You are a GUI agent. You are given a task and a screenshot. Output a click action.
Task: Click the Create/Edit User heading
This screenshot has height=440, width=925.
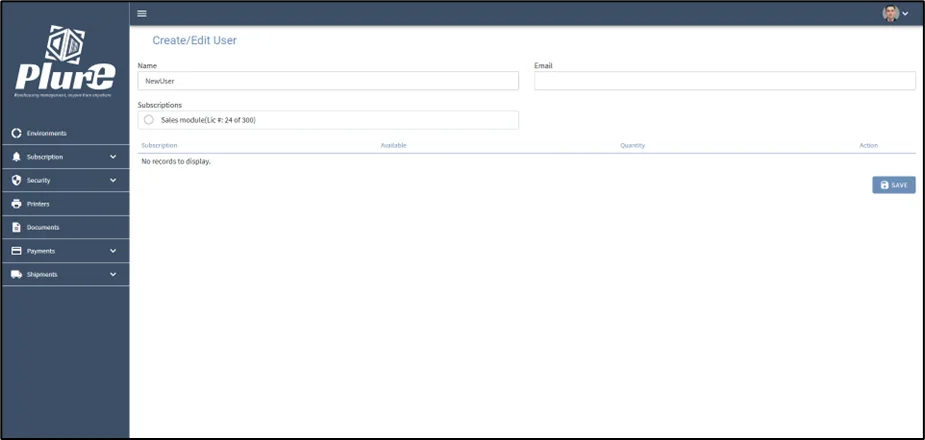(195, 41)
